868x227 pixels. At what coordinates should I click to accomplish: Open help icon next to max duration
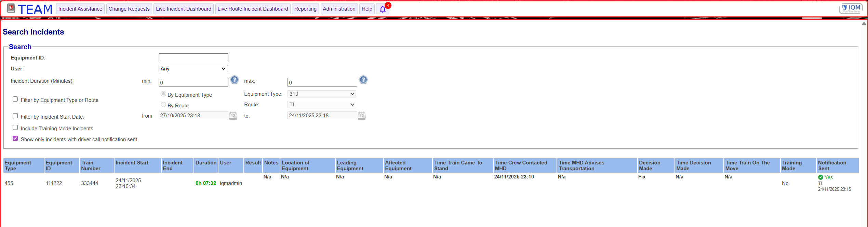[363, 80]
